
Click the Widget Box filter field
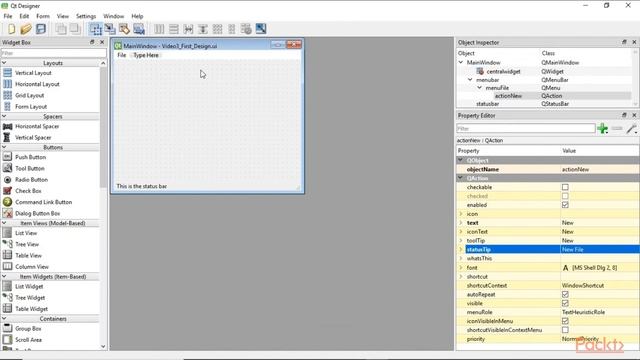point(53,53)
